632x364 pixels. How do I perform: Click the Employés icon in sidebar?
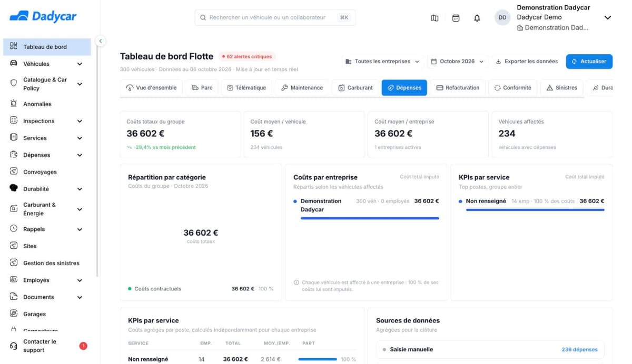click(14, 280)
